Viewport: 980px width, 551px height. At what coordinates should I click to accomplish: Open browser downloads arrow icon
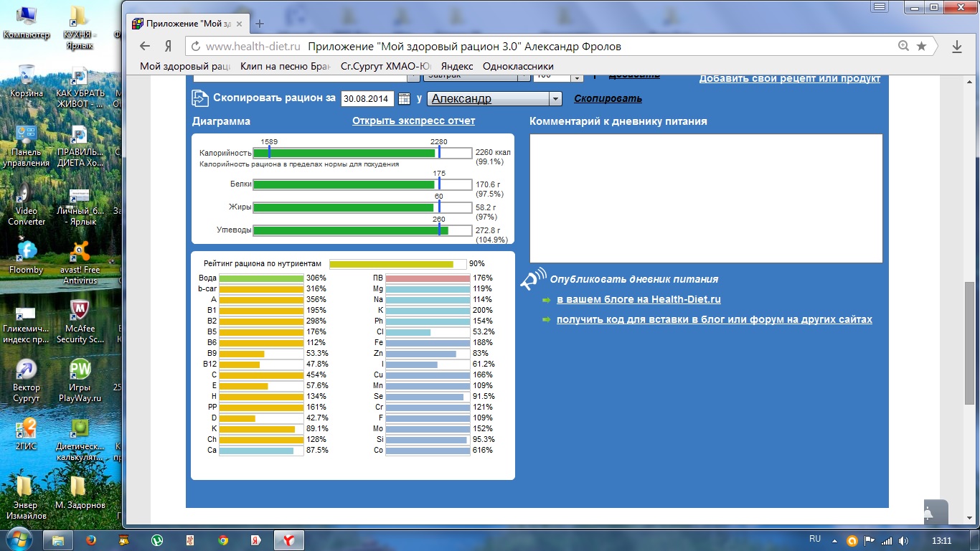(x=956, y=46)
